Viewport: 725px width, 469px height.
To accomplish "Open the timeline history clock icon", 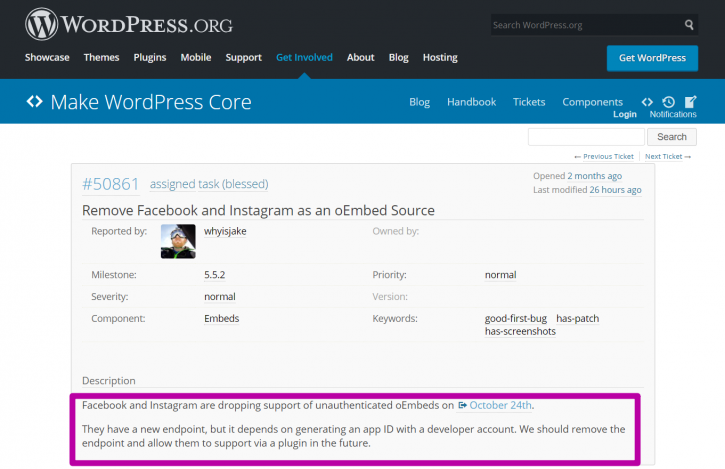I will 668,102.
